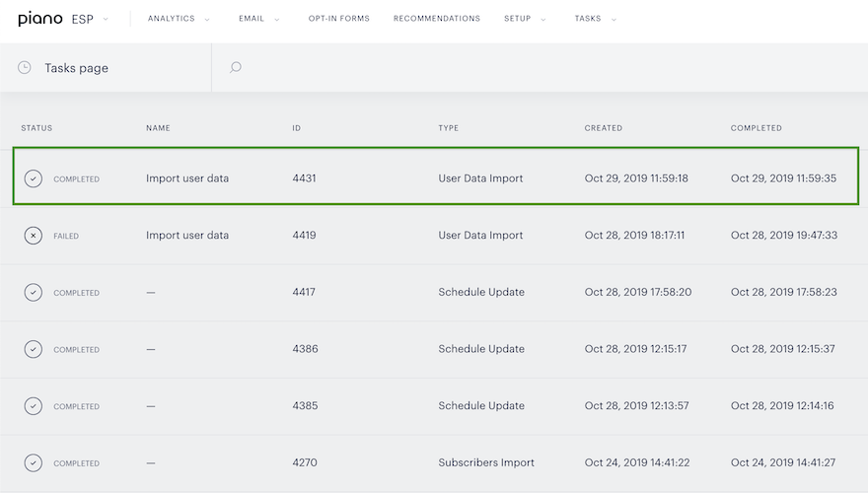Click the search magnifier icon

pyautogui.click(x=236, y=67)
